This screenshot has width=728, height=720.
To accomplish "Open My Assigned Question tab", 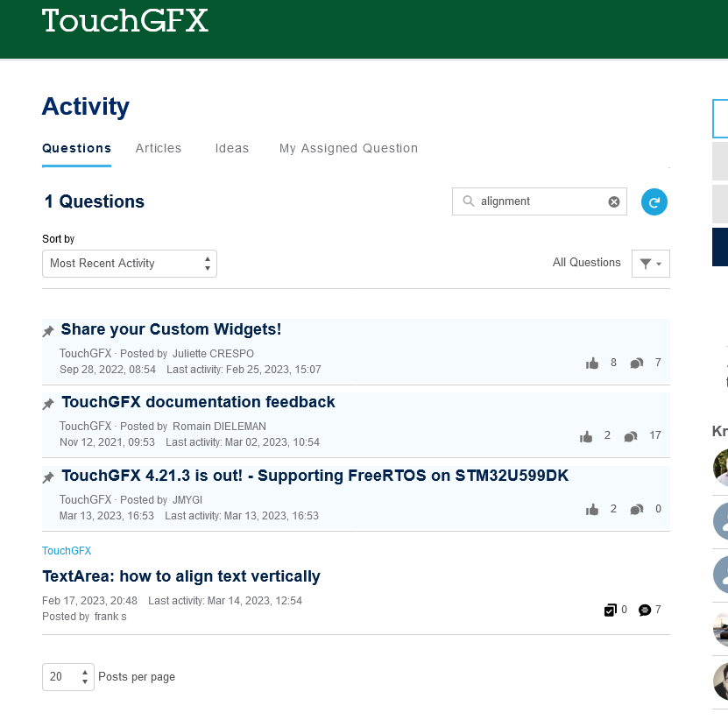I will click(x=349, y=148).
